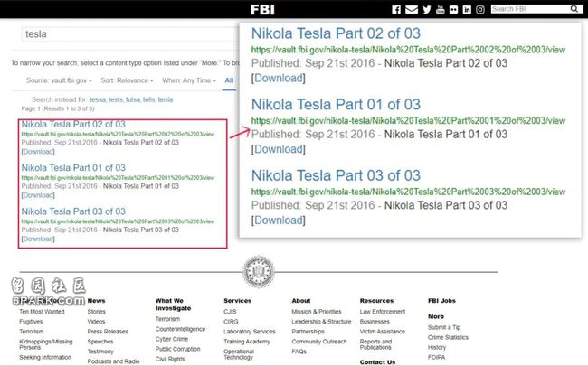Open Community Outreach footer link
The image size is (588, 366).
(319, 342)
